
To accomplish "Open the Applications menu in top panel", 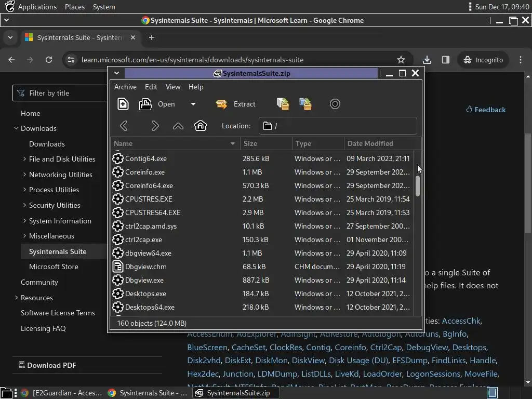I will tap(37, 7).
